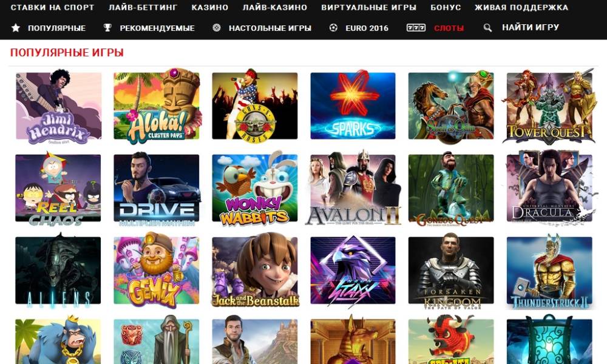
Task: Launch the Jimi Hendrix slot thumbnail
Action: coord(58,106)
